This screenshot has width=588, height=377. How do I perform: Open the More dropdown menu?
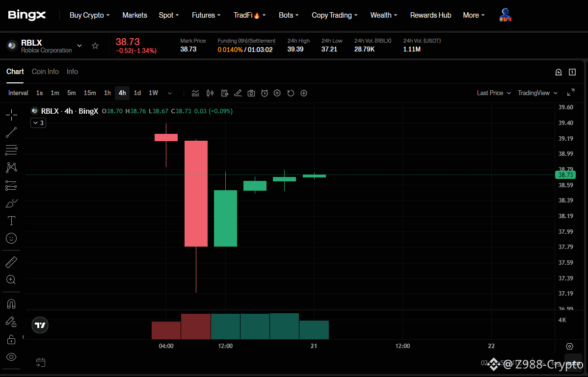click(474, 15)
